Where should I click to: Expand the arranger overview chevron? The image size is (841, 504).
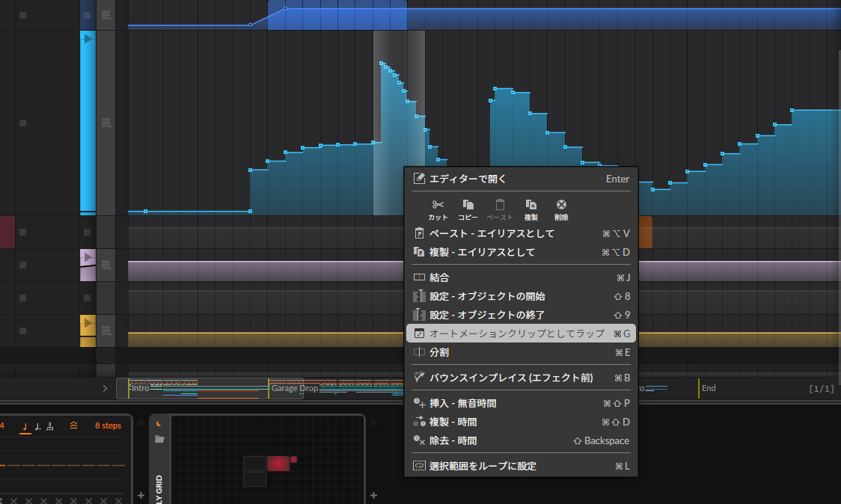click(105, 389)
